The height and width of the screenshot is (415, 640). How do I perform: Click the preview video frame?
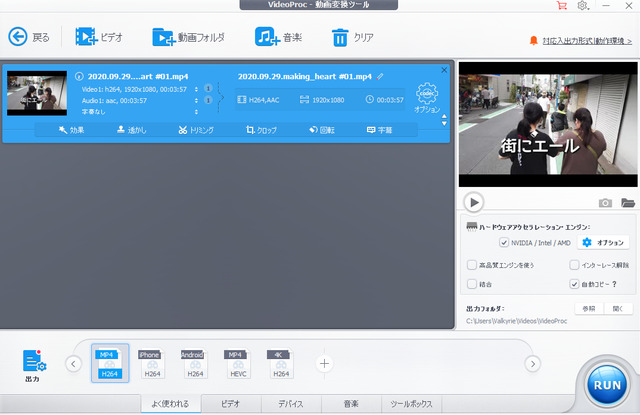548,124
